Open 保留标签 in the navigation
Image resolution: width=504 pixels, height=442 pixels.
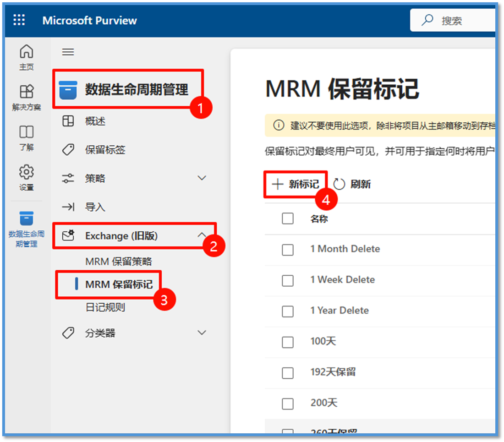105,150
